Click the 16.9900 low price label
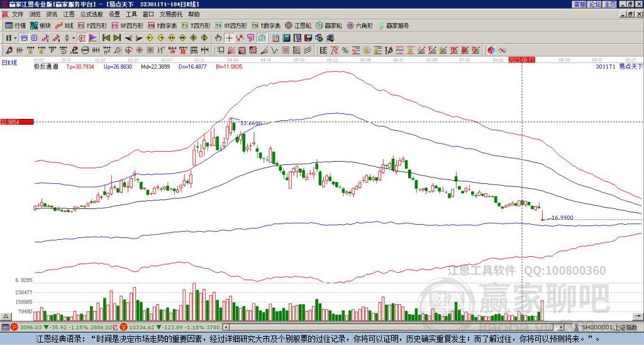The height and width of the screenshot is (345, 644). [x=562, y=218]
